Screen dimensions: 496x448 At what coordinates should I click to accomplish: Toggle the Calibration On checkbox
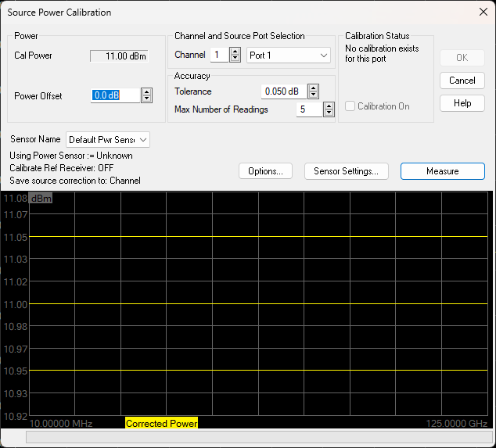pos(350,106)
